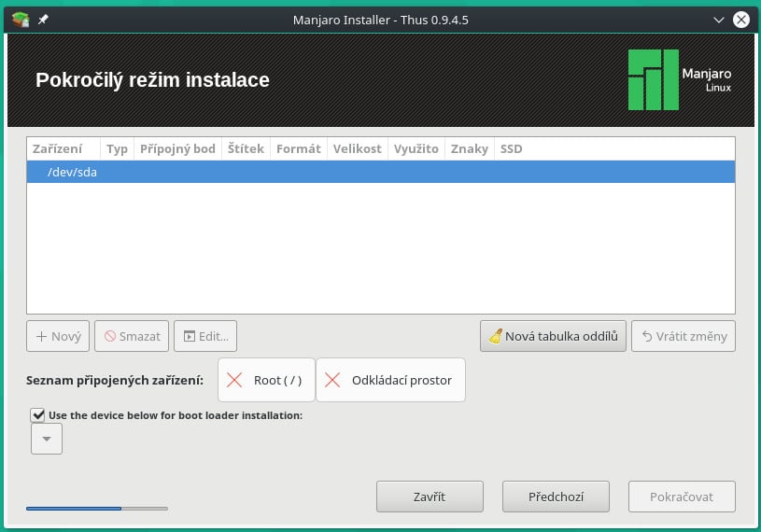Image resolution: width=761 pixels, height=532 pixels.
Task: Close the Manjaro Installer window
Action: tap(741, 20)
